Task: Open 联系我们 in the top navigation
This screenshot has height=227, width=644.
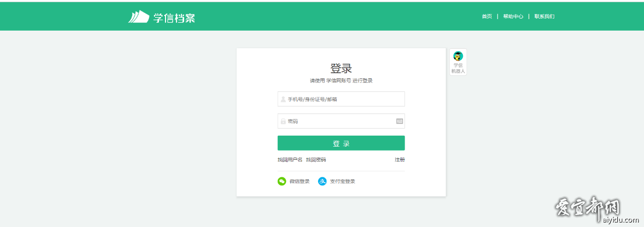Action: click(544, 17)
